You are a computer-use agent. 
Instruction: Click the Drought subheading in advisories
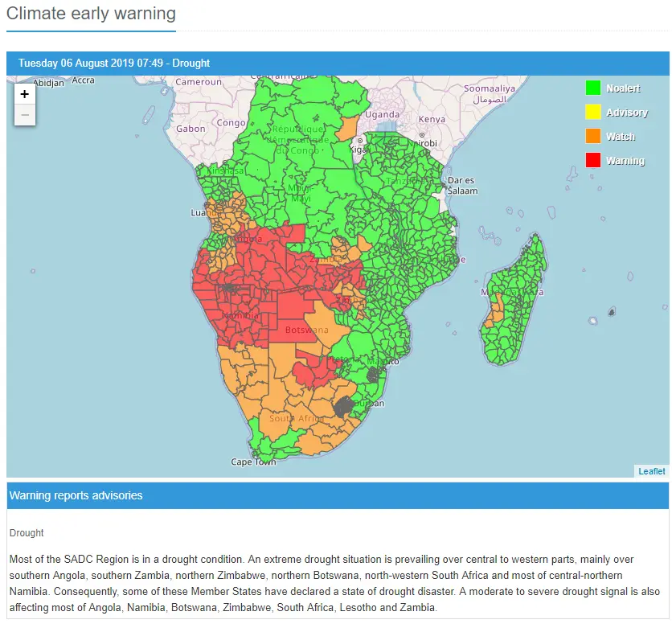tap(27, 533)
